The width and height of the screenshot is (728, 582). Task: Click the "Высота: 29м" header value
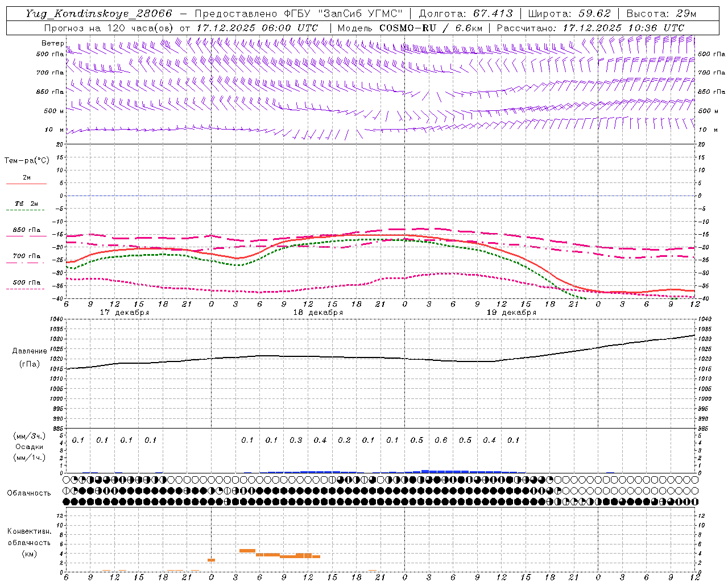(661, 14)
